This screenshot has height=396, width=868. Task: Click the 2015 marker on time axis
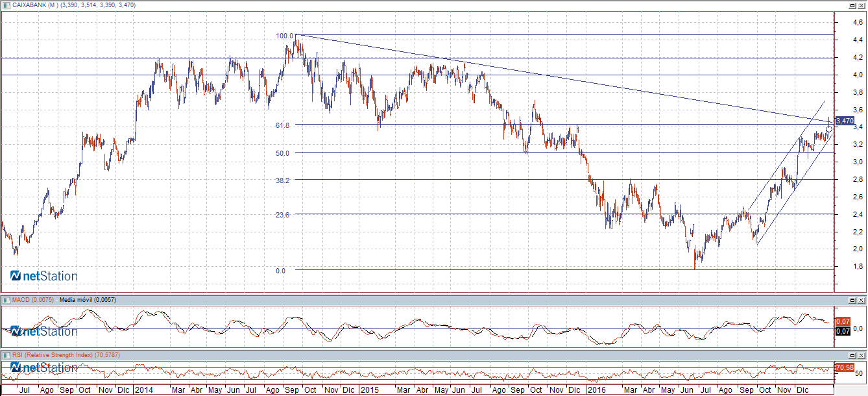coord(369,390)
